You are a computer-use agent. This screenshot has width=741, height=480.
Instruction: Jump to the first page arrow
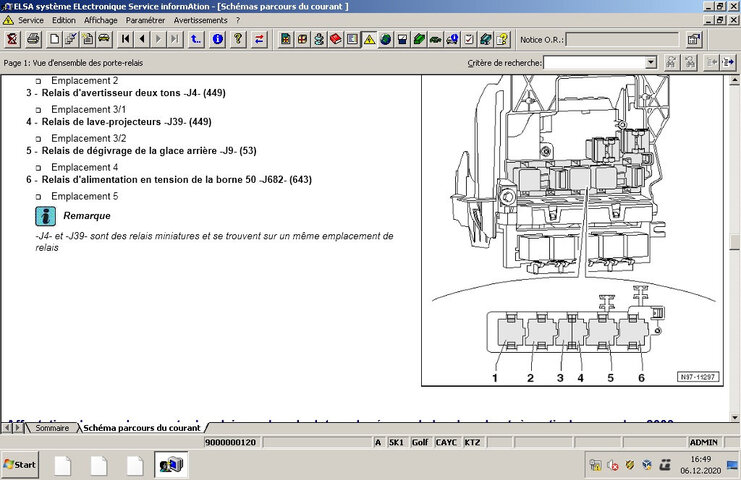[125, 39]
